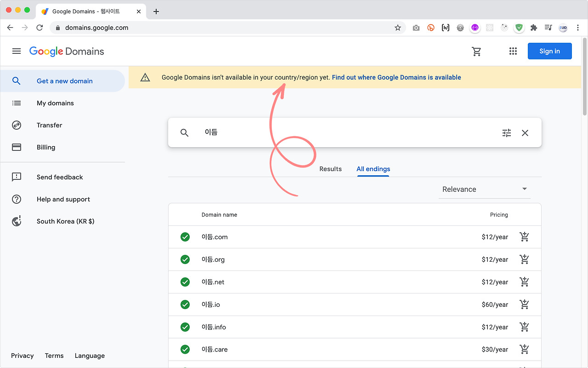
Task: Open the hamburger main menu
Action: [17, 52]
